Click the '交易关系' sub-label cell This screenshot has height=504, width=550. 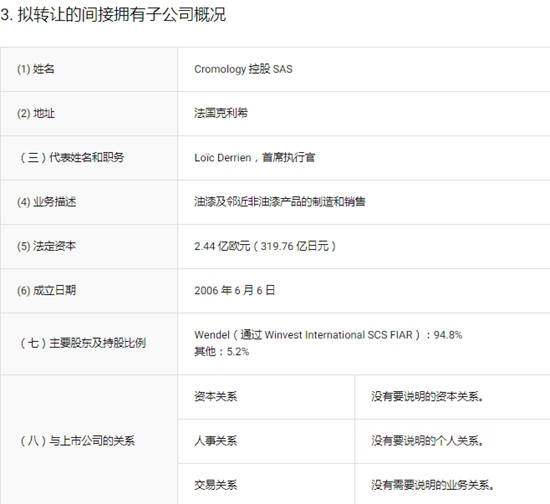coord(266,484)
